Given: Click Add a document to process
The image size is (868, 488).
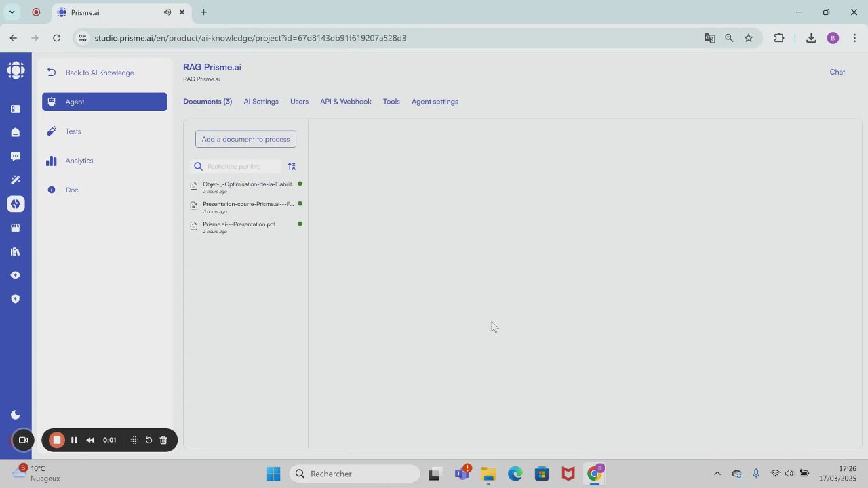Looking at the screenshot, I should [x=245, y=139].
